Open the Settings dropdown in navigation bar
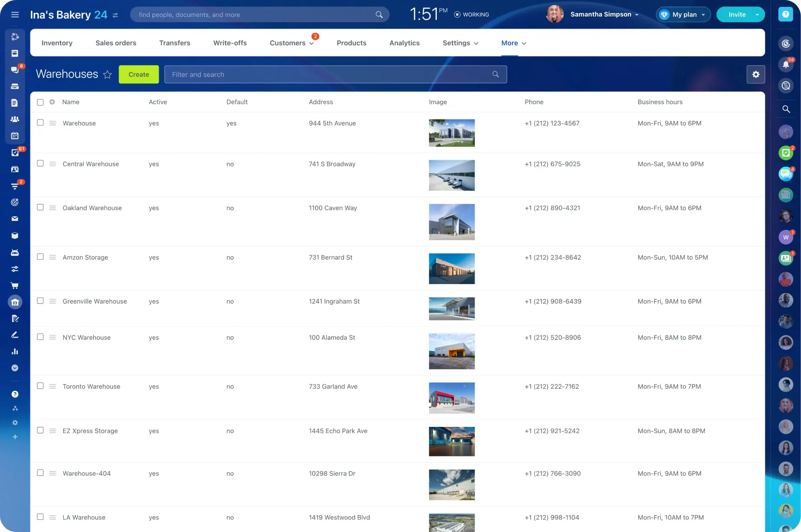The width and height of the screenshot is (801, 532). pyautogui.click(x=460, y=43)
